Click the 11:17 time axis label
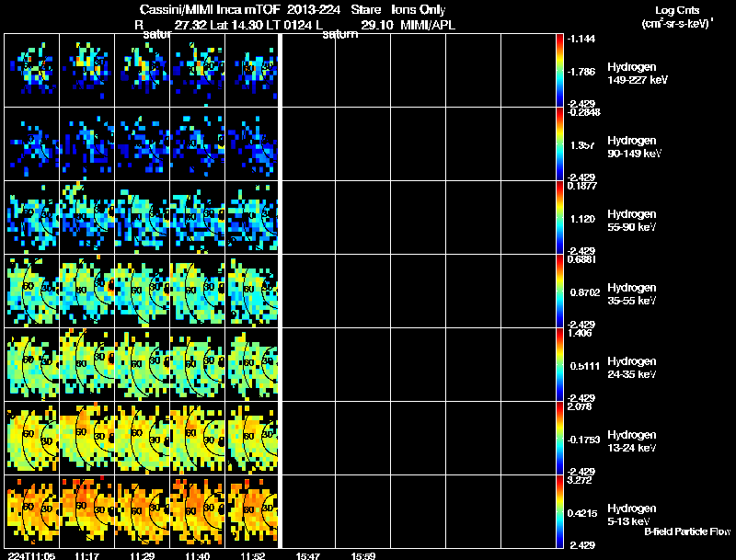This screenshot has height=560, width=736. click(x=86, y=554)
